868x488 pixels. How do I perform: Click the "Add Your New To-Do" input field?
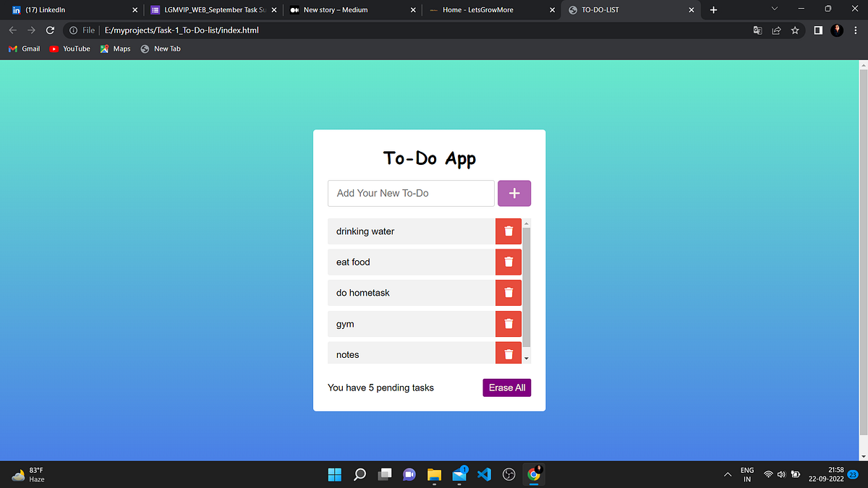pos(410,193)
